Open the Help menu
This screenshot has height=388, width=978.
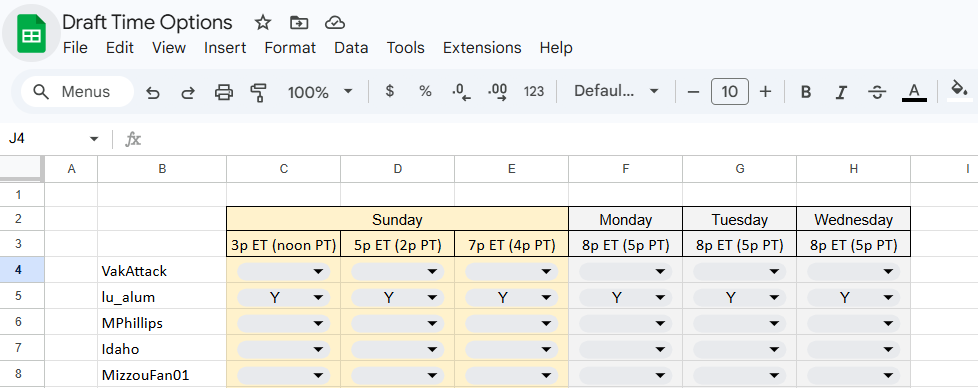(556, 48)
